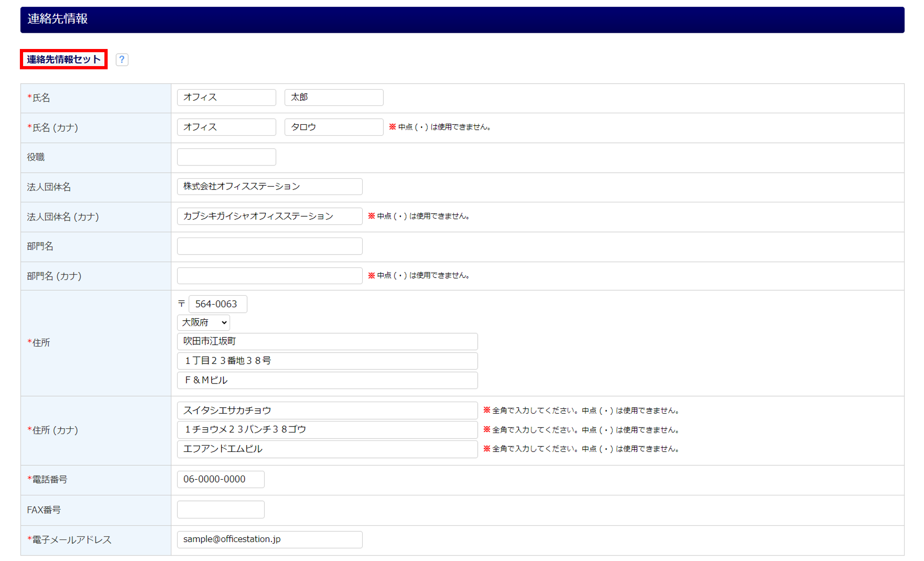Viewport: 924px width, 561px height.
Task: Click the email field sample@officestation.jp
Action: tap(269, 539)
